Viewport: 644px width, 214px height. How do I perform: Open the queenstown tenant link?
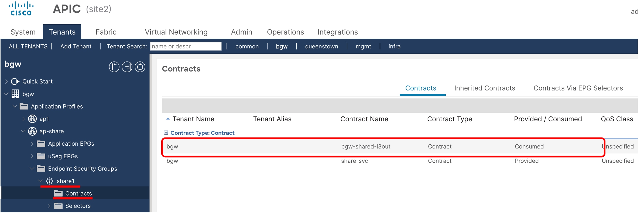pyautogui.click(x=321, y=46)
